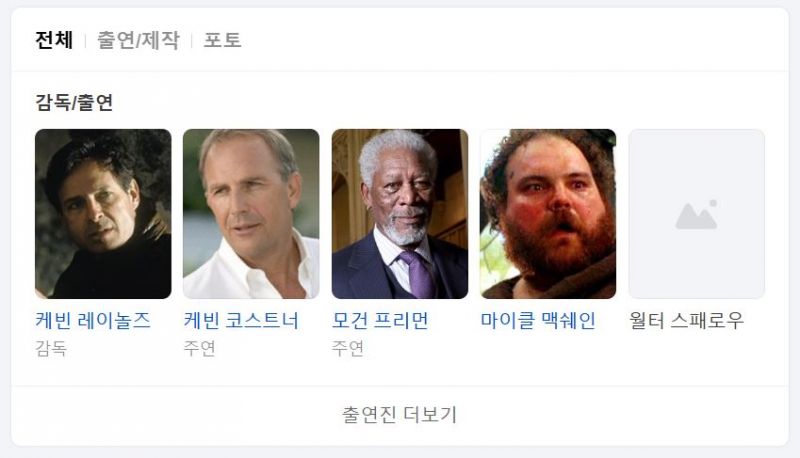This screenshot has width=800, height=458.
Task: Expand the cast list with 출연진 더보기
Action: click(399, 415)
